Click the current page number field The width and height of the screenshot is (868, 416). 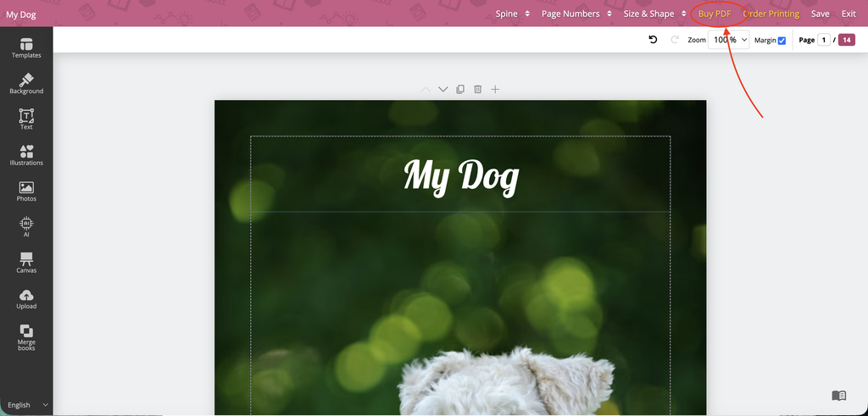[x=824, y=40]
